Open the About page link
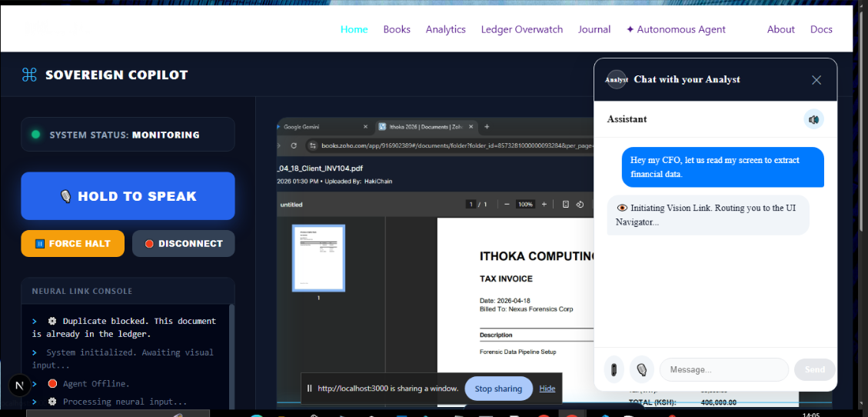868x417 pixels. point(781,29)
